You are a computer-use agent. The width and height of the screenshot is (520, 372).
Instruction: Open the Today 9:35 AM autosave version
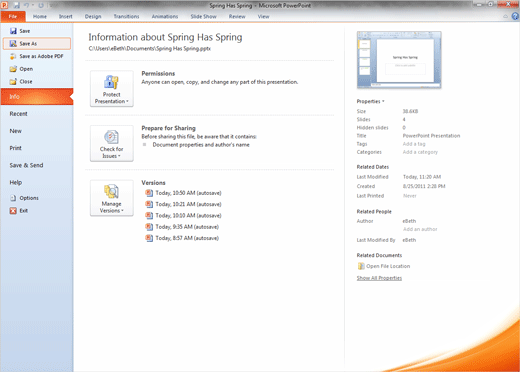point(187,227)
